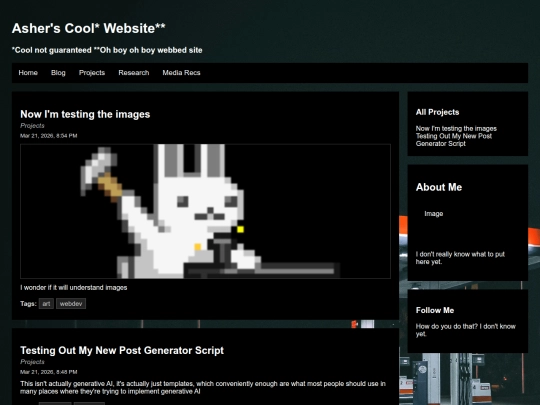Click sidebar link 'Now I'm testing the images'
The height and width of the screenshot is (405, 540).
456,128
